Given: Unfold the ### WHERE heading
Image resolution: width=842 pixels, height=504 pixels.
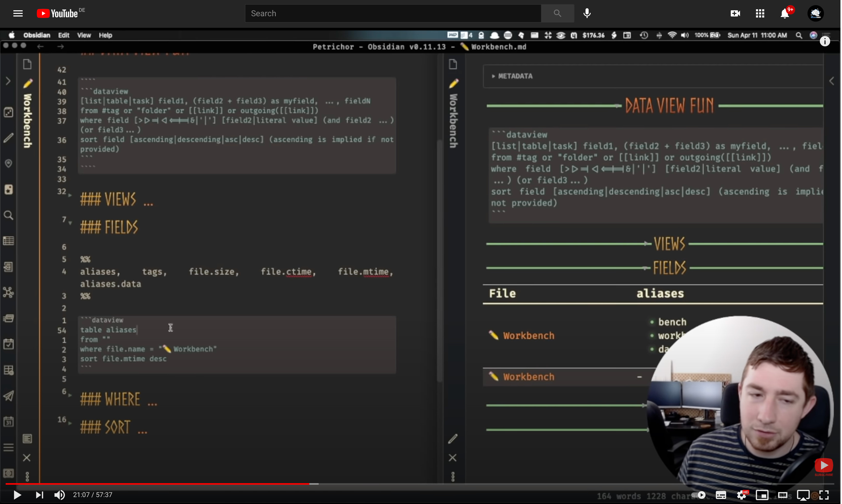Looking at the screenshot, I should coord(70,395).
